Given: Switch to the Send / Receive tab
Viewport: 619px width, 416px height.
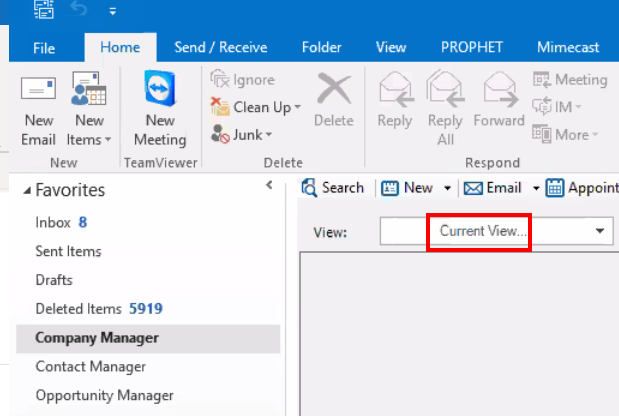Looking at the screenshot, I should point(221,47).
